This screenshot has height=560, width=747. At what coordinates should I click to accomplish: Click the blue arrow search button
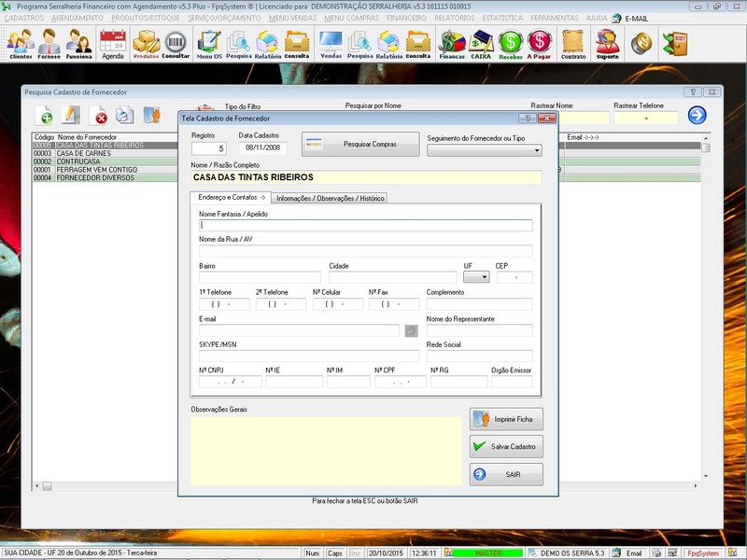pyautogui.click(x=697, y=115)
